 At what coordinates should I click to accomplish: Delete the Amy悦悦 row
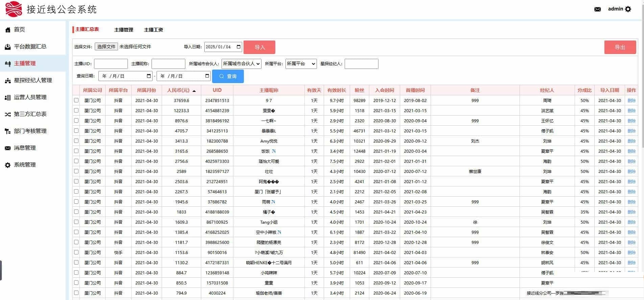coord(631,141)
